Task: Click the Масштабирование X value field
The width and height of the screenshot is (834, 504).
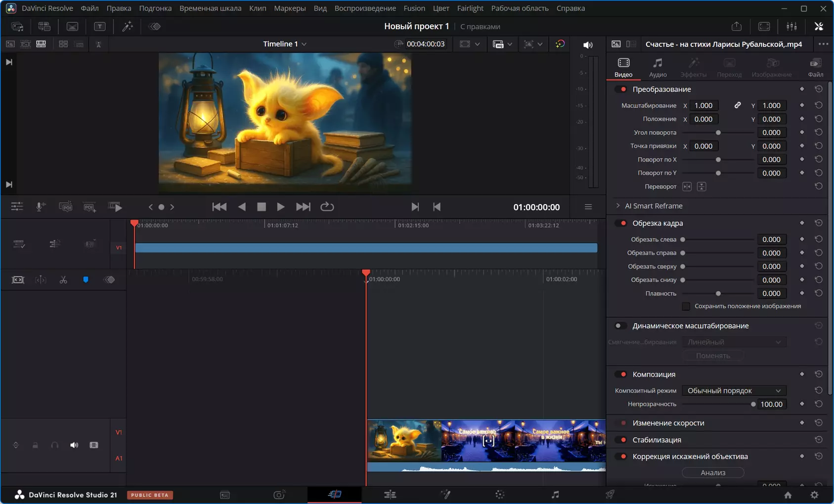Action: coord(703,105)
